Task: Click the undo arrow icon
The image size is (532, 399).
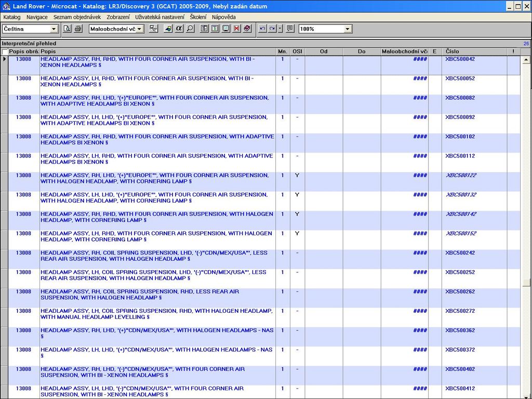Action: coord(262,29)
